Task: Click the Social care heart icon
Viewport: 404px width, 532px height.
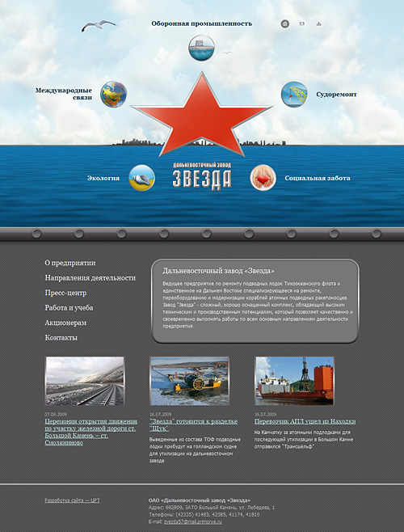Action: click(x=263, y=178)
